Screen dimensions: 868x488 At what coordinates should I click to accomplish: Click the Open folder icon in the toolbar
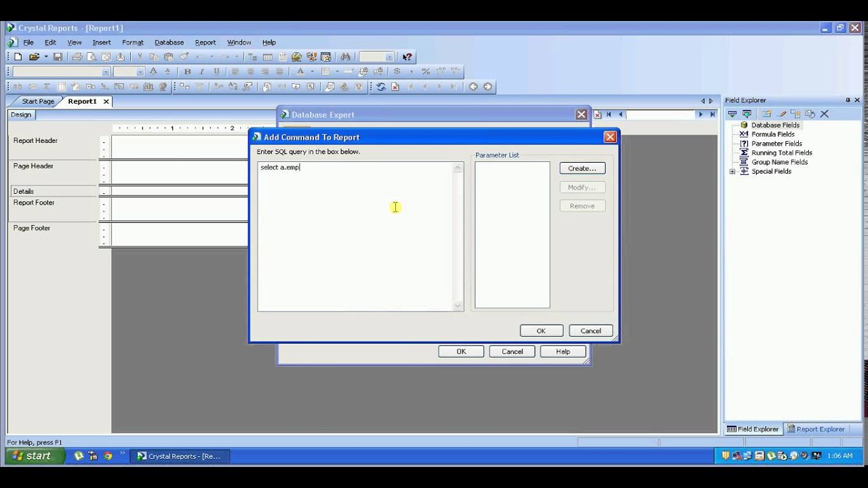(34, 57)
